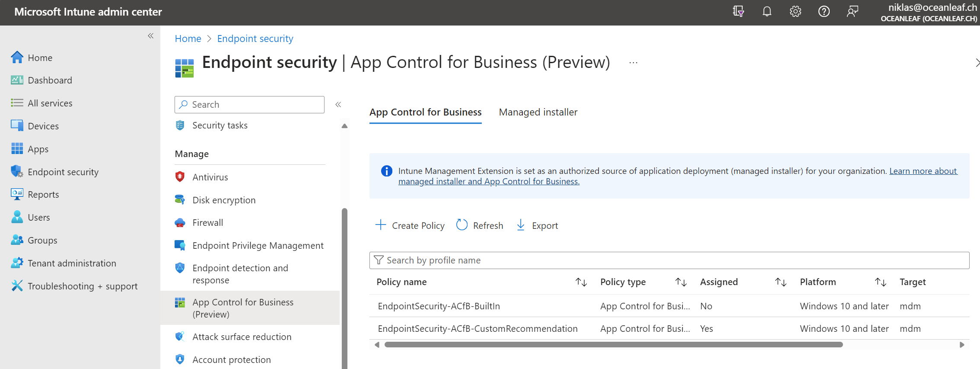Open the Cloud Shell filter icon in header
This screenshot has width=980, height=369.
click(x=738, y=12)
